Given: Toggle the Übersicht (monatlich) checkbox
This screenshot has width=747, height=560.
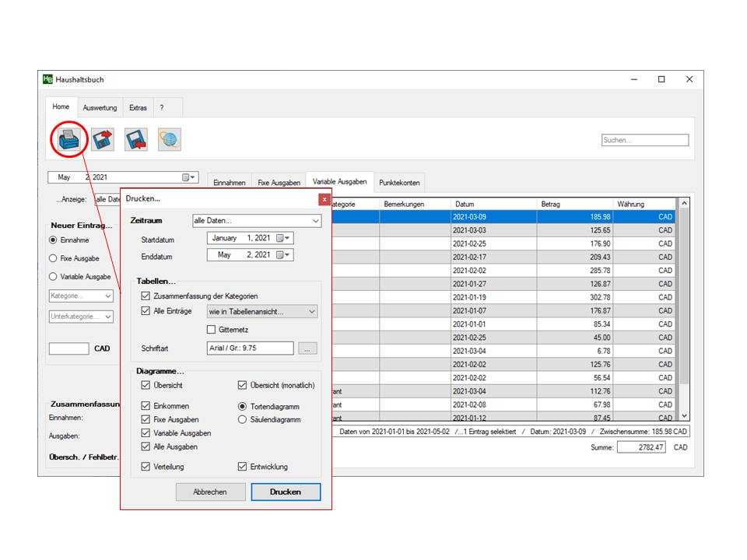Looking at the screenshot, I should [243, 386].
